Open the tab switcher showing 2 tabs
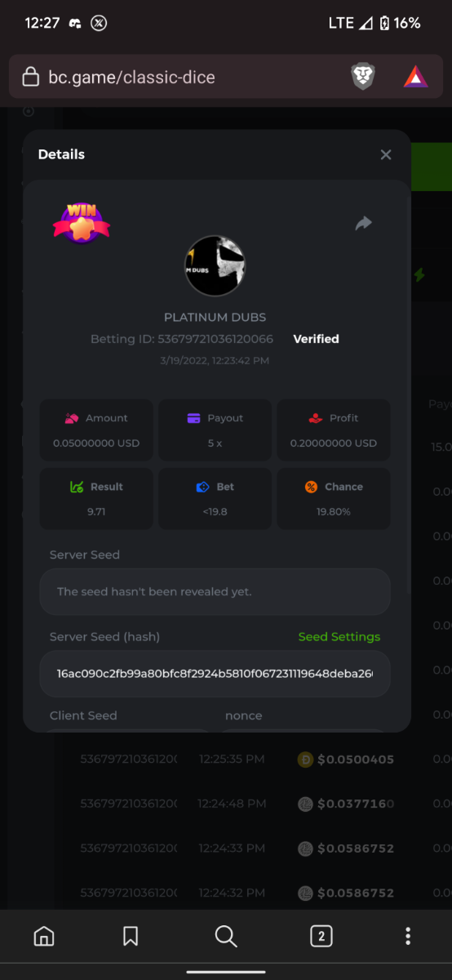The height and width of the screenshot is (980, 452). (321, 936)
